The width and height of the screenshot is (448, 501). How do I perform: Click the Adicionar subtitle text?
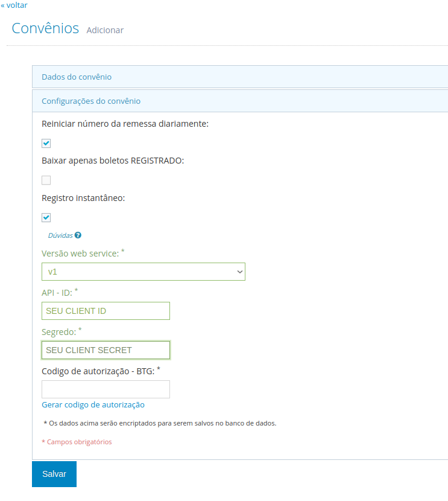[105, 30]
